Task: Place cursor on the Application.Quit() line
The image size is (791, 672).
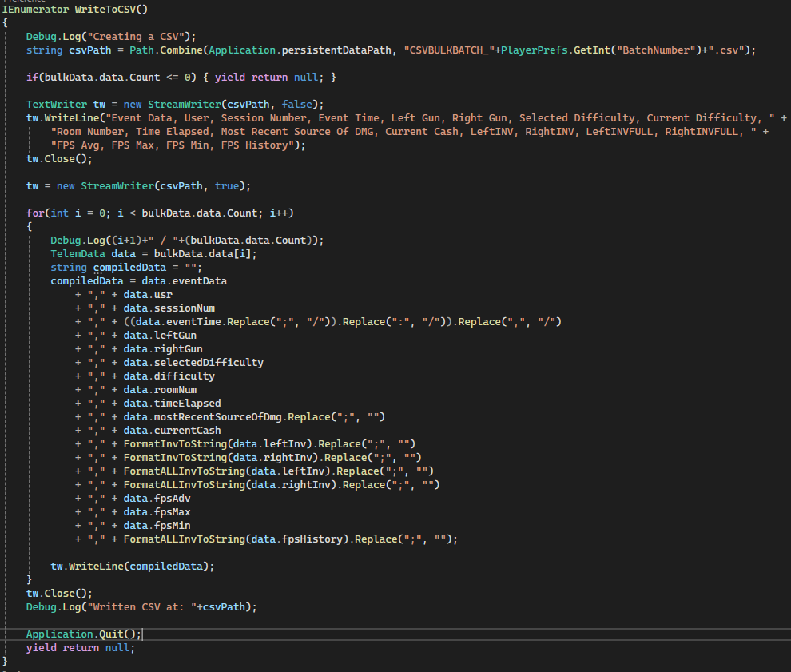Action: [84, 634]
